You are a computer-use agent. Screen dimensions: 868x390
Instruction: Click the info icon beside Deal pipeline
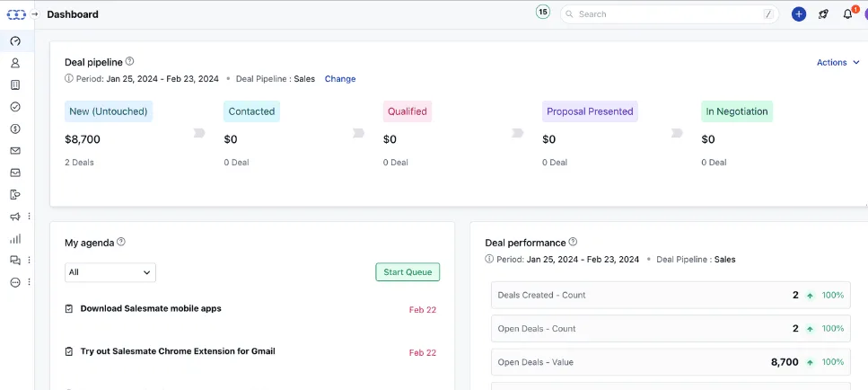point(129,62)
